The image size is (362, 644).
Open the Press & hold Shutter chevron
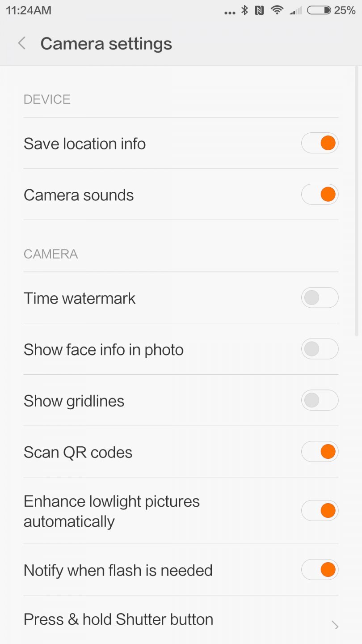[x=335, y=625]
